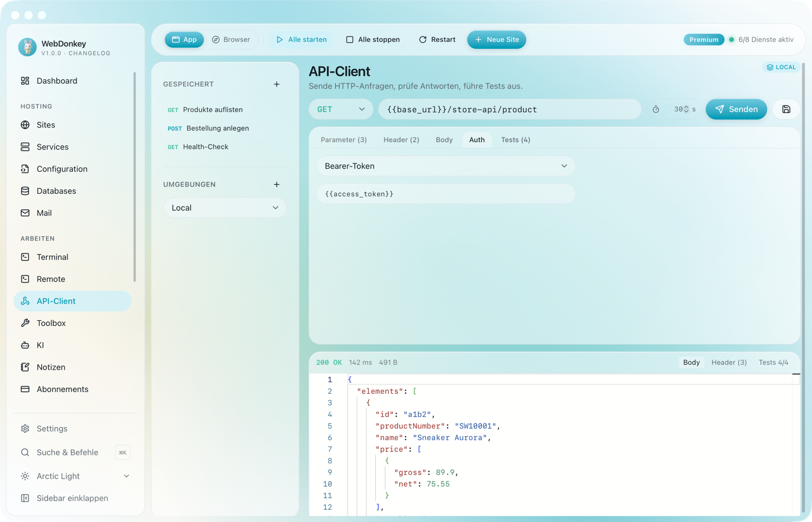Add new saved request in Gespeichert

277,84
